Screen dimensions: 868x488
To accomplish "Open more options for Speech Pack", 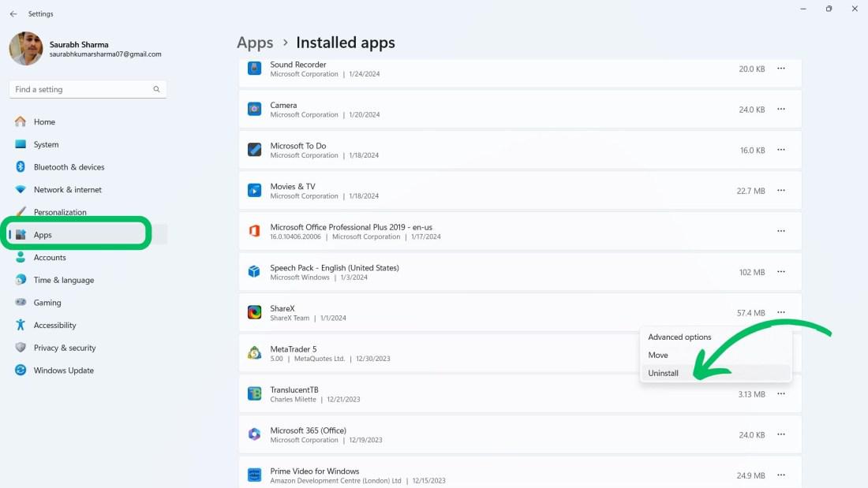I will [x=780, y=272].
